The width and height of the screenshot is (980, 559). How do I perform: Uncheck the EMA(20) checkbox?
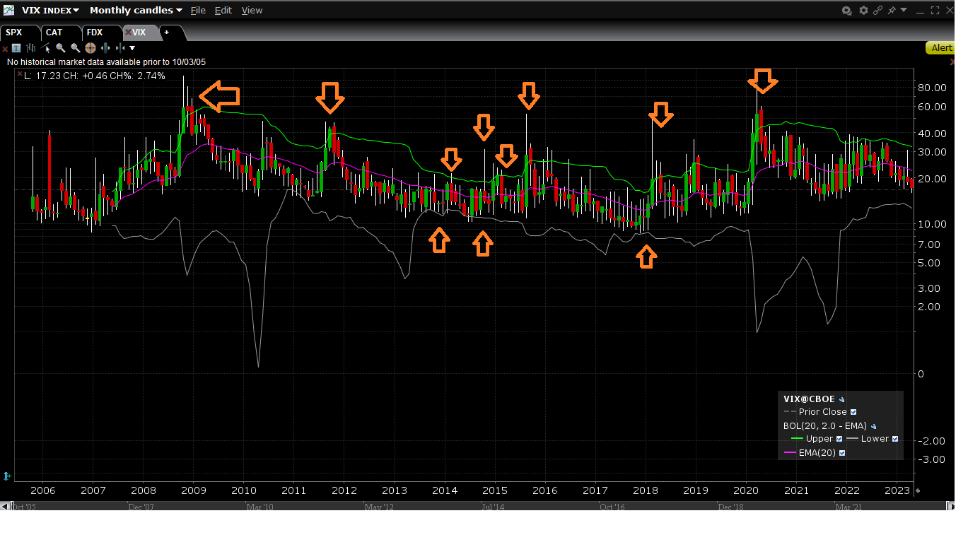pos(841,453)
